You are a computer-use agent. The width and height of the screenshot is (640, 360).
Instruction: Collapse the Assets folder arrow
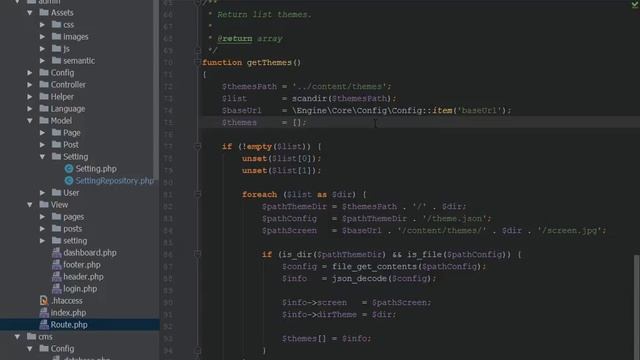(30, 13)
